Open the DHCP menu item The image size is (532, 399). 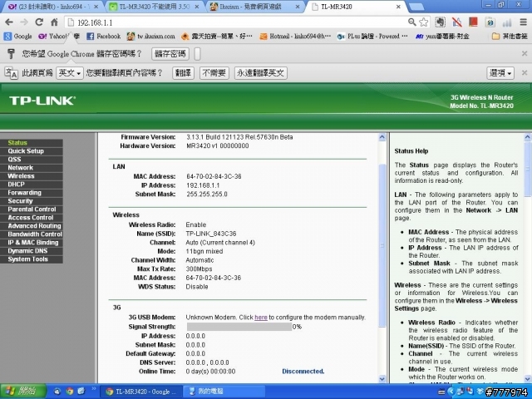tap(32, 185)
